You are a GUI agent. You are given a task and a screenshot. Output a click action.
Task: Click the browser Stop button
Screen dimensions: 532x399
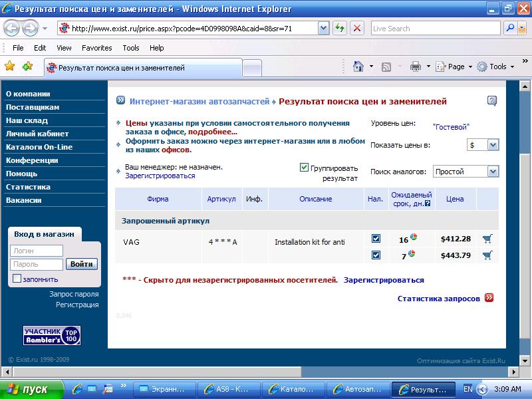click(357, 29)
